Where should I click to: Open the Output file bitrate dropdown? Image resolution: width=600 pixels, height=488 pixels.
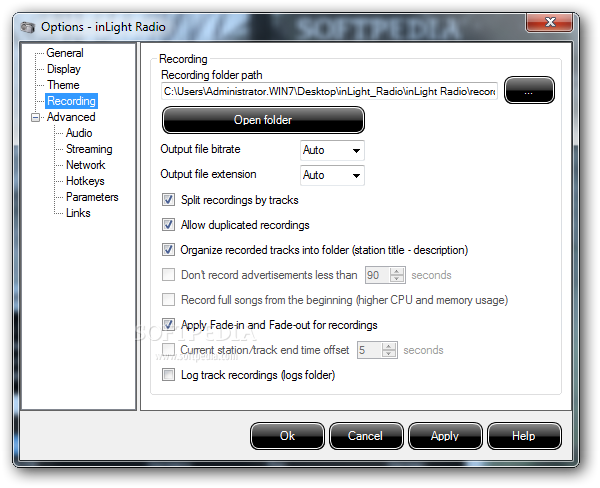pos(332,150)
